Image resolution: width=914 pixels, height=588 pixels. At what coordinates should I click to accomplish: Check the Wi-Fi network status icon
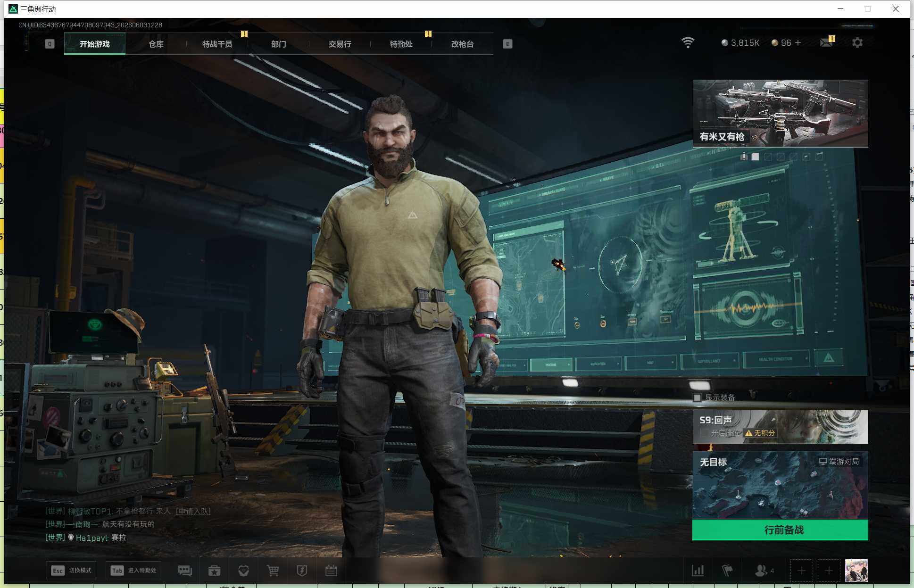pyautogui.click(x=688, y=43)
